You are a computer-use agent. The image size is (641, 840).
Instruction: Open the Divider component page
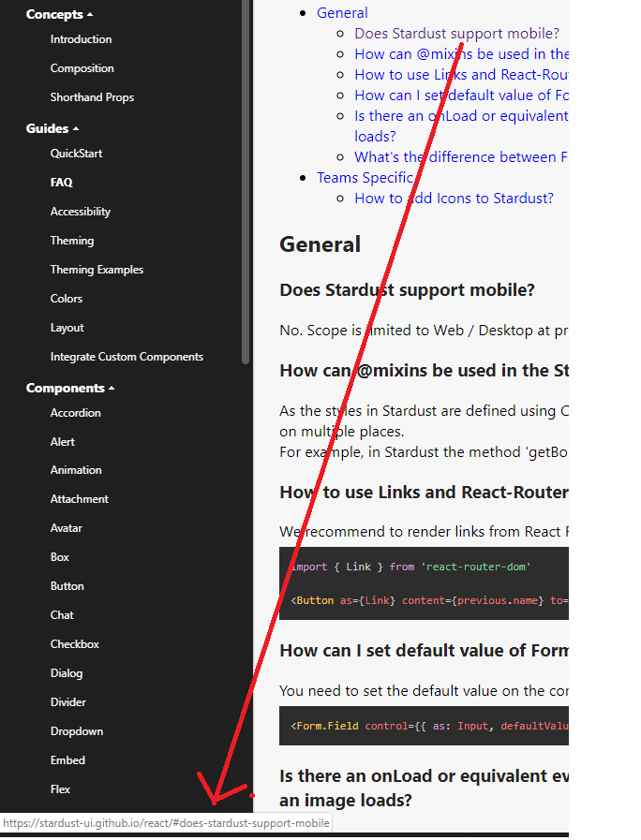[68, 701]
